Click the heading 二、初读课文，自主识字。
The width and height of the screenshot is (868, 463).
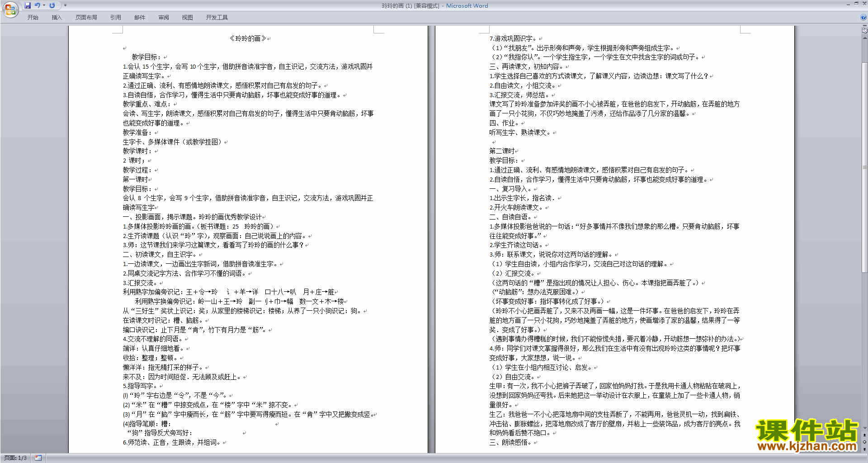[x=160, y=254]
